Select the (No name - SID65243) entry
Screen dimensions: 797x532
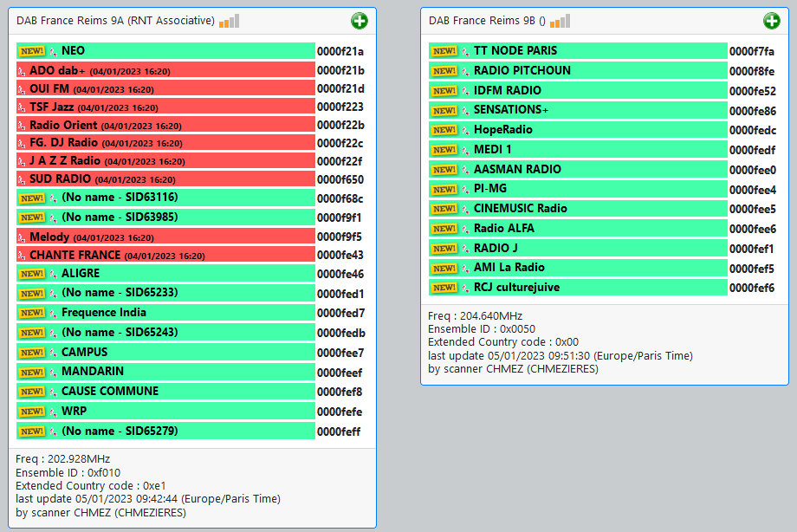point(120,332)
